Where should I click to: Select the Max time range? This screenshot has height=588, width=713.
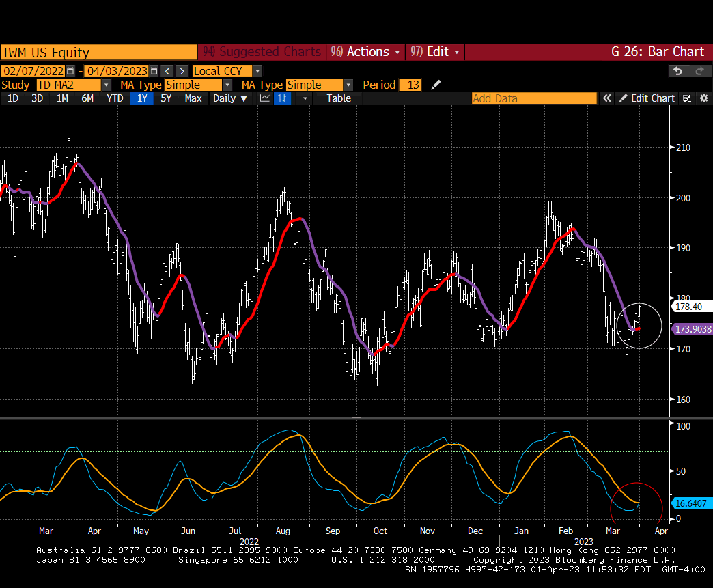[x=193, y=98]
